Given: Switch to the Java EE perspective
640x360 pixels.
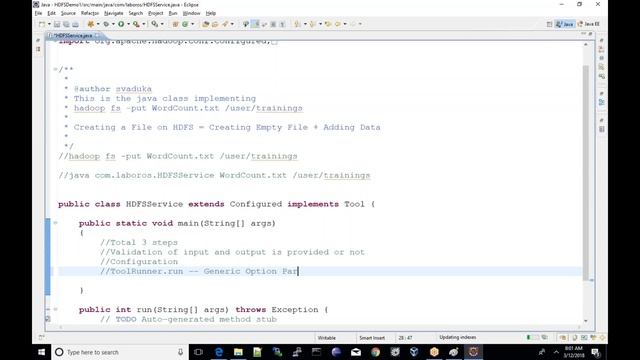Looking at the screenshot, I should point(589,24).
